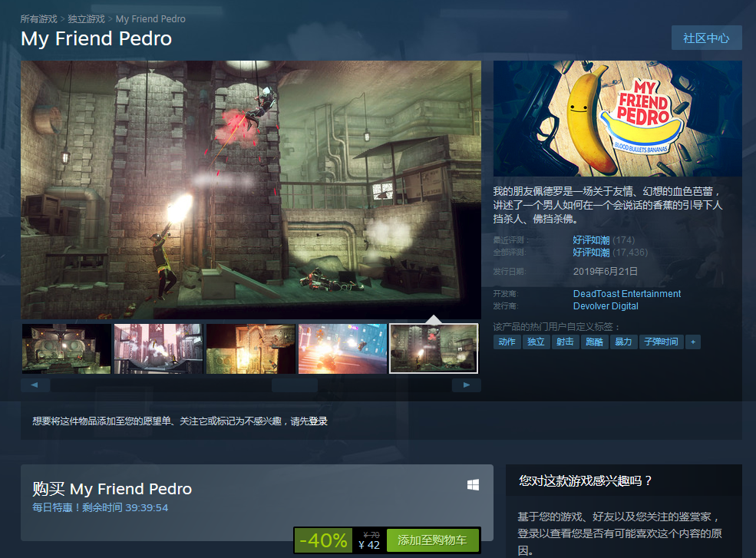Select the first screenshot thumbnail

pos(67,348)
